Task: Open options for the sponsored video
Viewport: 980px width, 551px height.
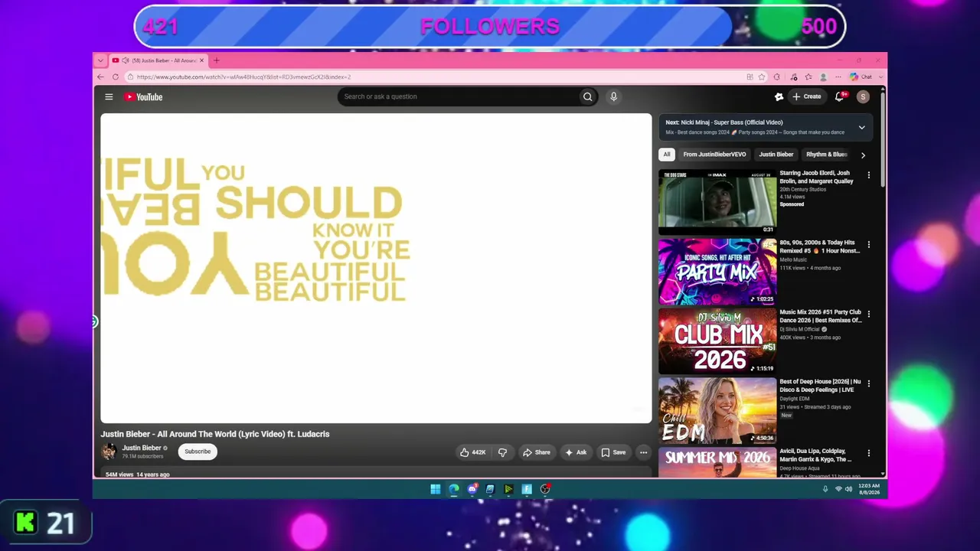Action: 868,175
